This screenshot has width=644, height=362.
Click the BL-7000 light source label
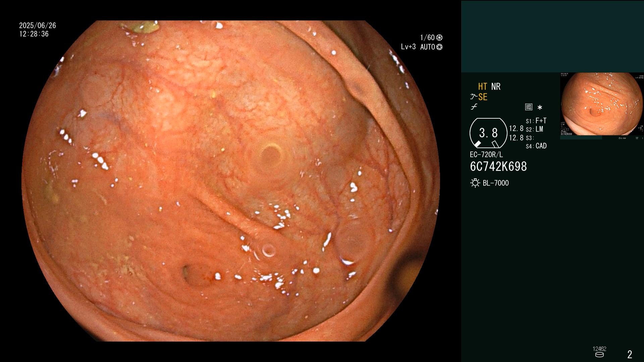pyautogui.click(x=496, y=183)
